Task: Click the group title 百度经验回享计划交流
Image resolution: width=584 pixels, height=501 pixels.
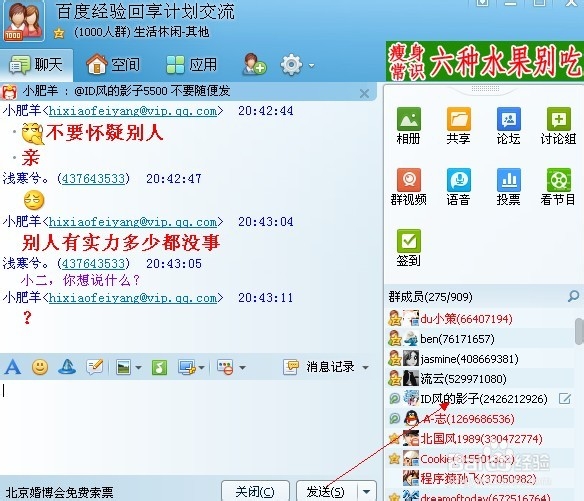Action: point(146,12)
